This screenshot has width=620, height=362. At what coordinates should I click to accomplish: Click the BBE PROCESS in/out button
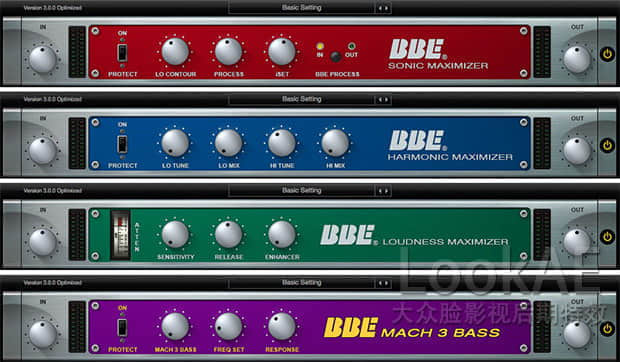[335, 57]
